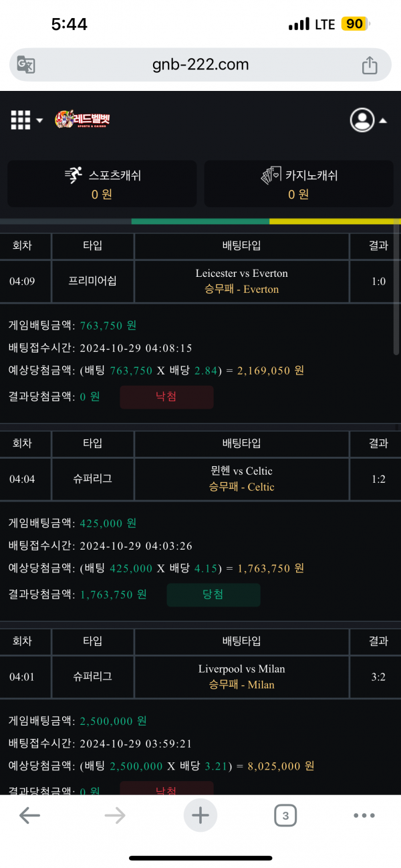Click the green segment of progress bar
This screenshot has width=401, height=868.
pos(200,221)
